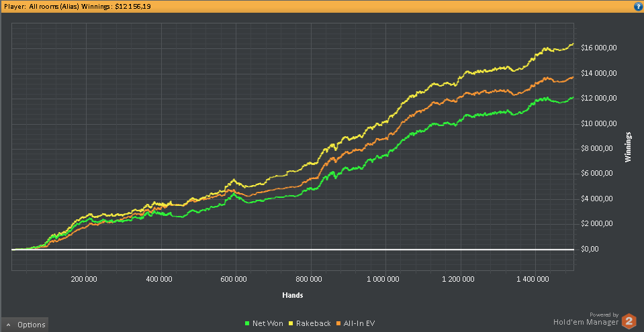This screenshot has width=644, height=332.
Task: Toggle the Rakeback legend entry
Action: pos(310,323)
